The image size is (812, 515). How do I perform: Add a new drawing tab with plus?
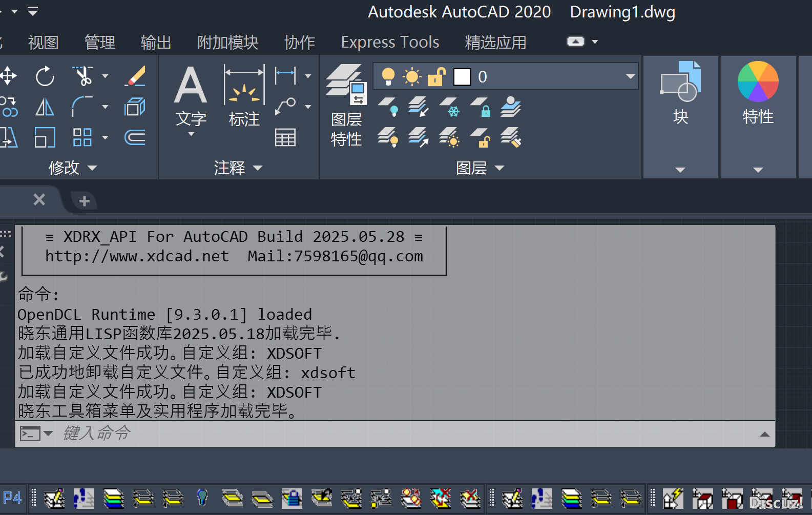coord(85,201)
